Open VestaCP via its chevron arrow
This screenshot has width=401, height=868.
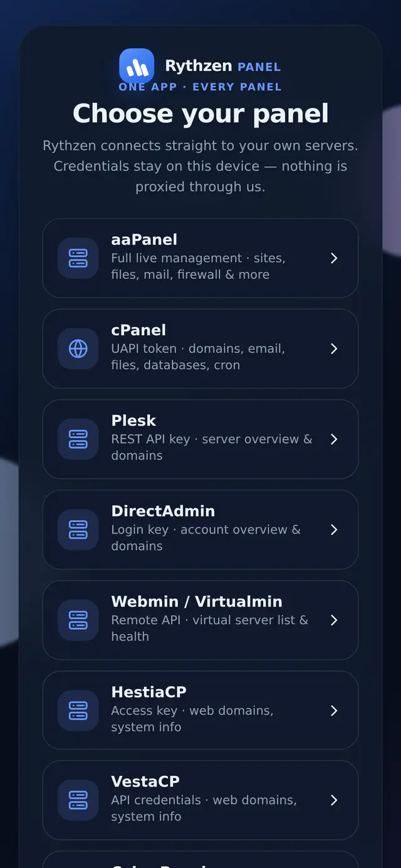[334, 800]
